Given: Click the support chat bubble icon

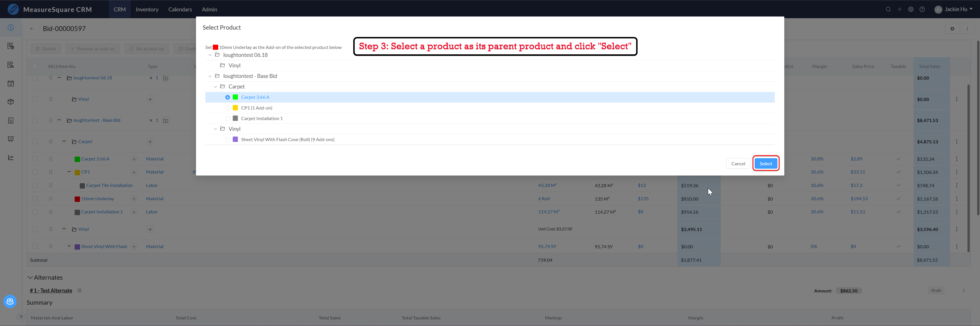Looking at the screenshot, I should coord(10,301).
